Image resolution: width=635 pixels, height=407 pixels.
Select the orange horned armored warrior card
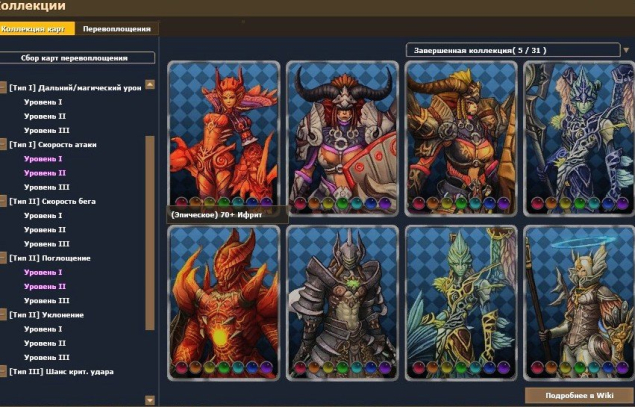(461, 135)
